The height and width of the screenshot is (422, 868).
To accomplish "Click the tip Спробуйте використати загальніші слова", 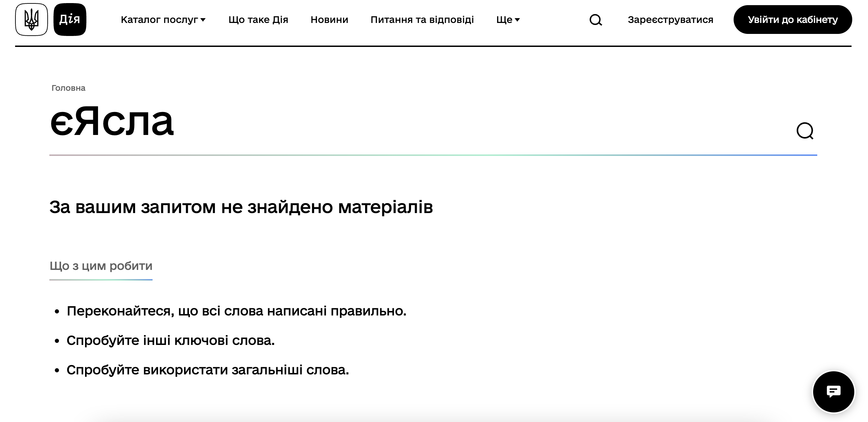I will (x=207, y=370).
